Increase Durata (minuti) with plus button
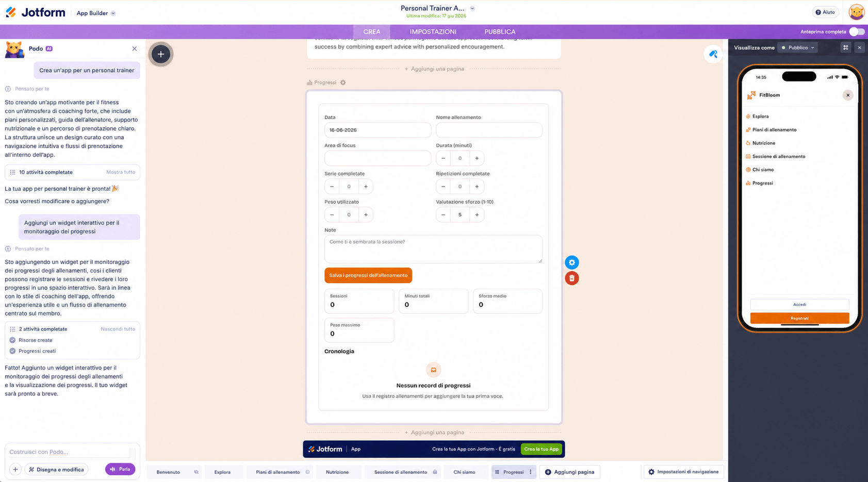 click(x=477, y=158)
